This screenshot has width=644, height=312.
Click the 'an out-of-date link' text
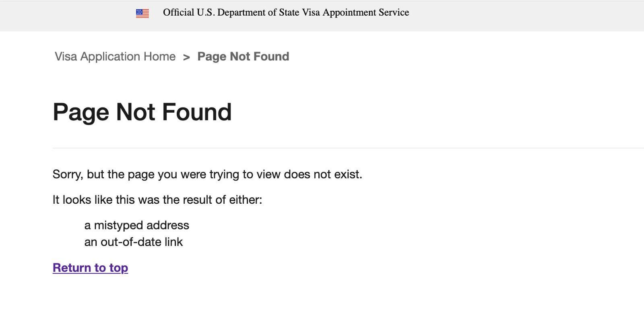point(133,242)
